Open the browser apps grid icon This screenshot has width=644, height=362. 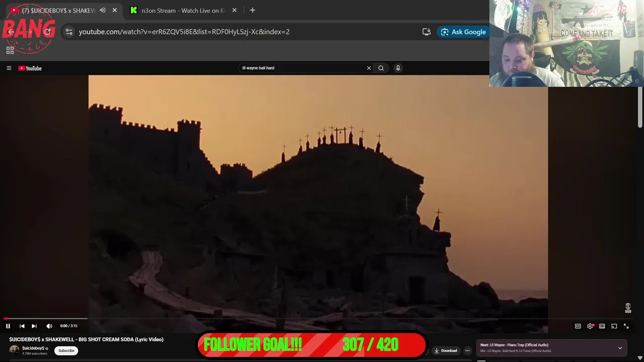click(x=10, y=50)
